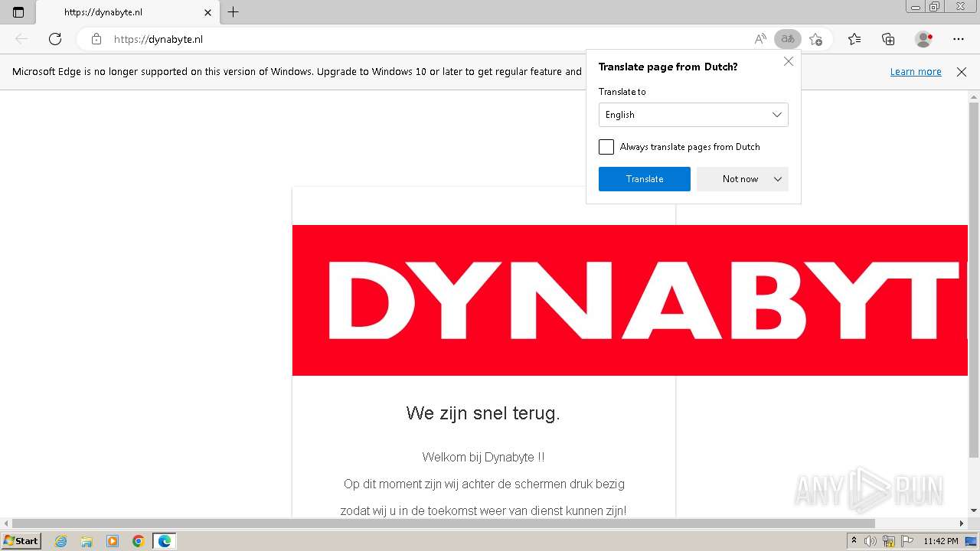Screen dimensions: 980x551
Task: Click the translate icon in address bar
Action: [788, 39]
